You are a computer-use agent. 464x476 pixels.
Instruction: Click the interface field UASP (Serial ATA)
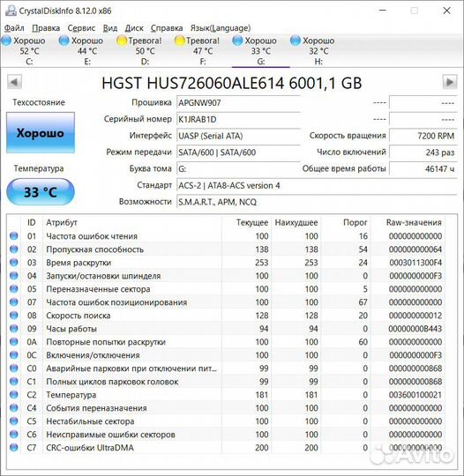[238, 136]
